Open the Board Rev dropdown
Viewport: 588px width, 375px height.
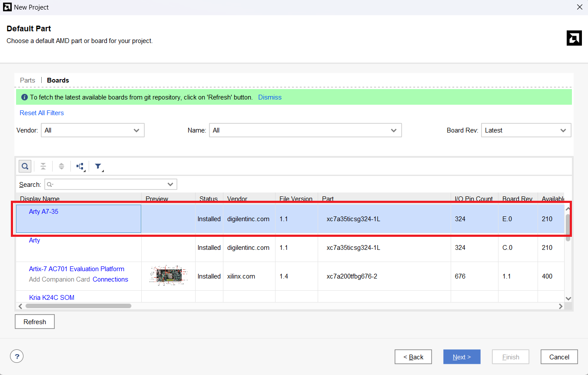click(x=526, y=130)
